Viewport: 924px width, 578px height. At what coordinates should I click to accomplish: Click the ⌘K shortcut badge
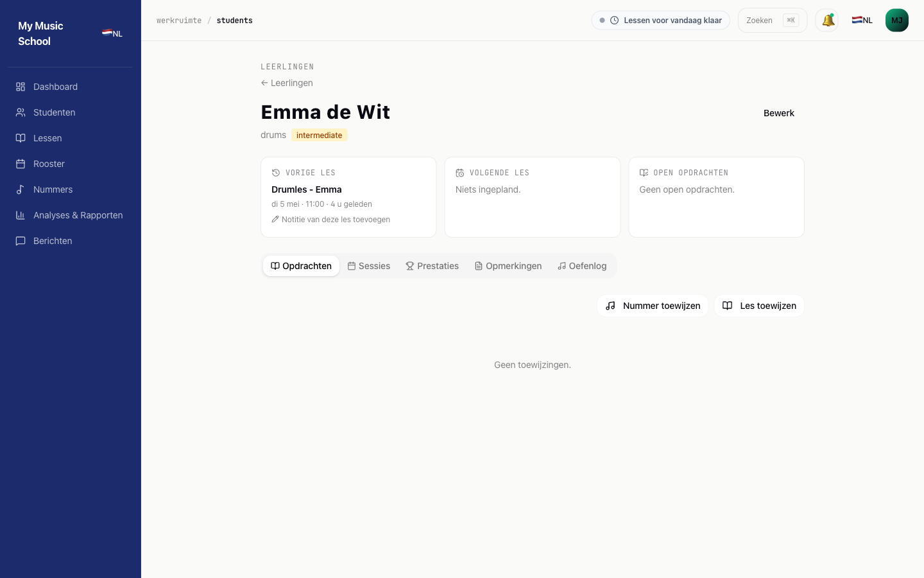click(x=791, y=21)
